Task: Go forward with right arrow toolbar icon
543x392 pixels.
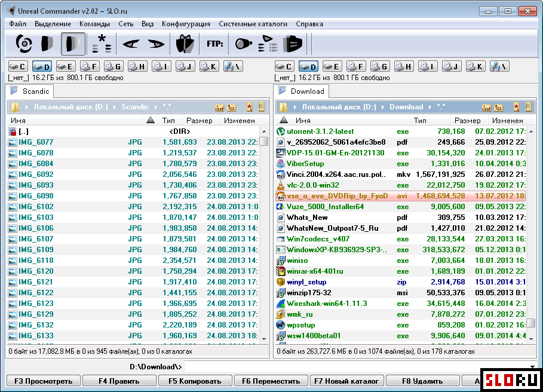Action: 156,44
